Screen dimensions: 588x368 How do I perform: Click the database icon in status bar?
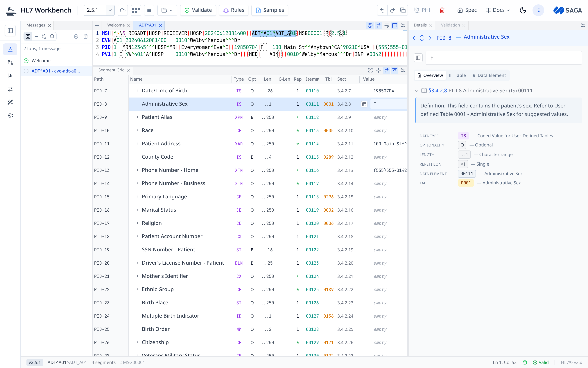[525, 362]
